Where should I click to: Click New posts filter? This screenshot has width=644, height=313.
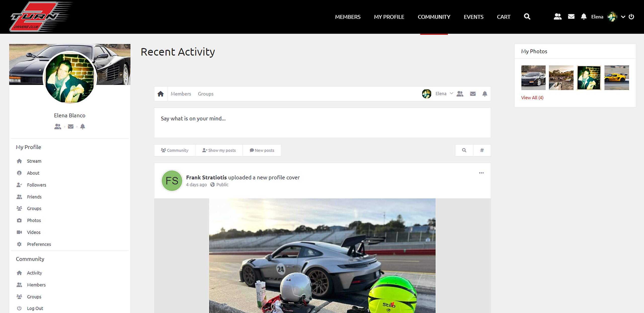[262, 150]
